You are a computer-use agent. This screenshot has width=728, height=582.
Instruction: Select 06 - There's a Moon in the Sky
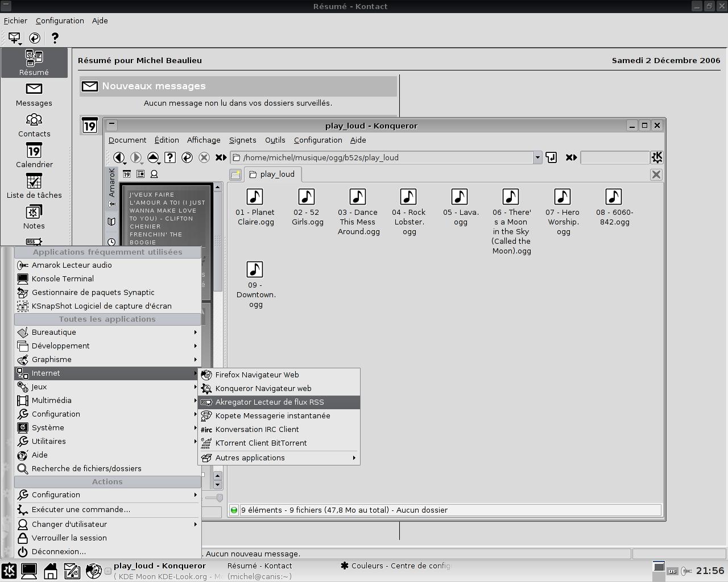coord(511,222)
